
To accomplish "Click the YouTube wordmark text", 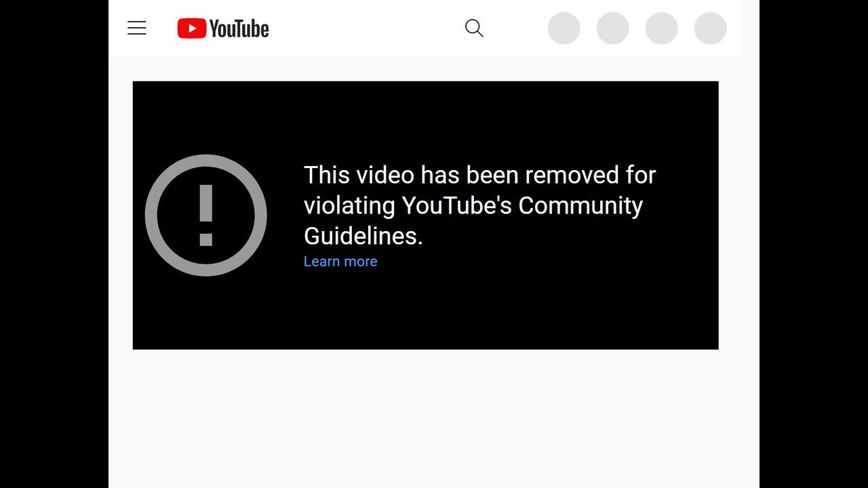I will coord(239,28).
